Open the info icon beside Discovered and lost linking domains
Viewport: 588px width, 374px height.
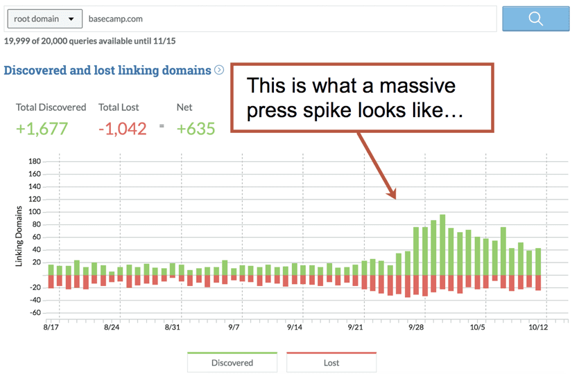pos(219,70)
